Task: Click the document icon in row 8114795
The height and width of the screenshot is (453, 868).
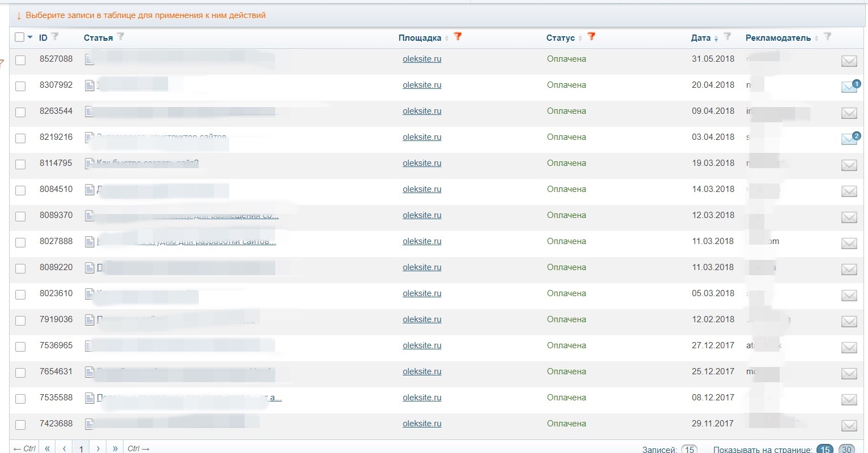Action: tap(89, 164)
